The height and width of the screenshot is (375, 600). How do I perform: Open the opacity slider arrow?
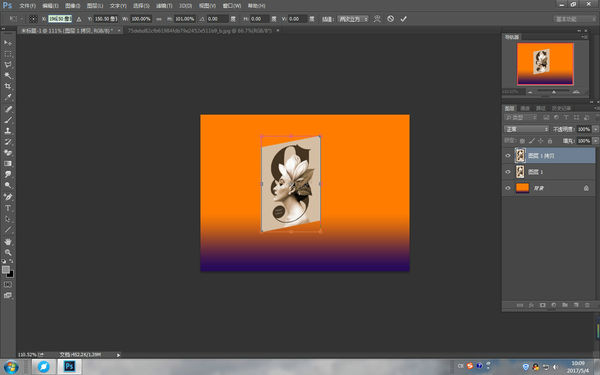(x=595, y=129)
